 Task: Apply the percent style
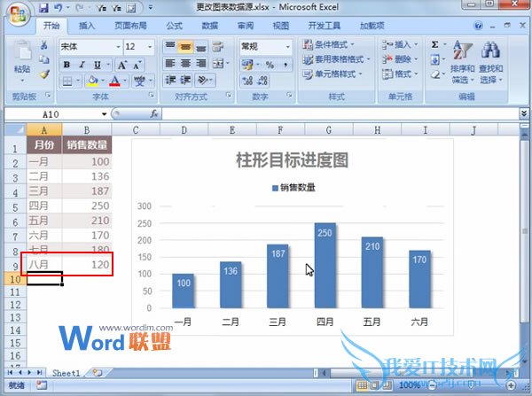[270, 65]
